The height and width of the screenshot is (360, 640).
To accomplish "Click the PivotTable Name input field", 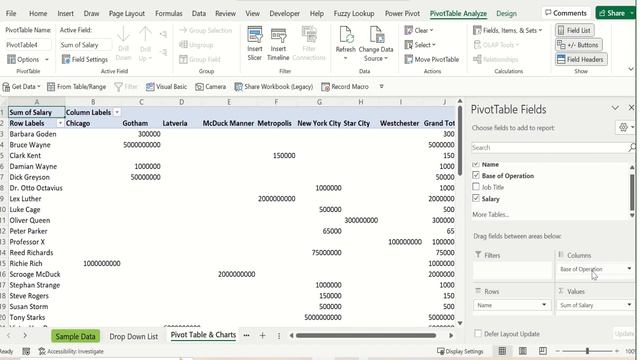I will [x=28, y=44].
